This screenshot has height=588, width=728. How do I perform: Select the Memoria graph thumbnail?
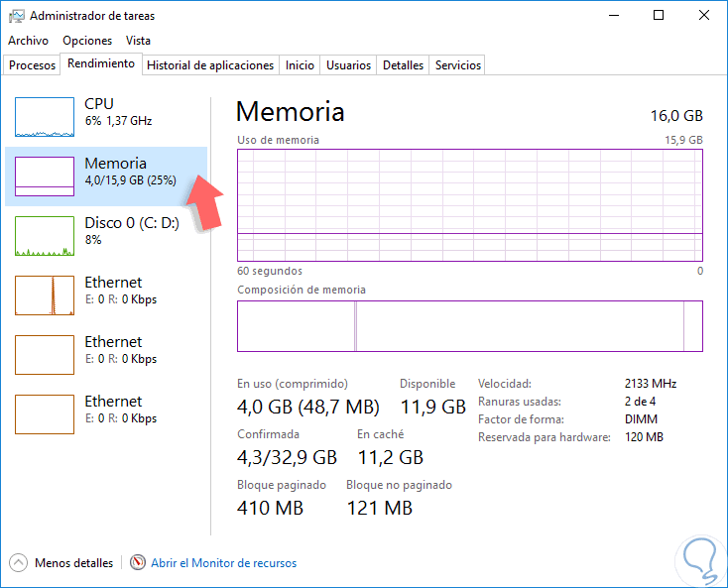coord(45,176)
